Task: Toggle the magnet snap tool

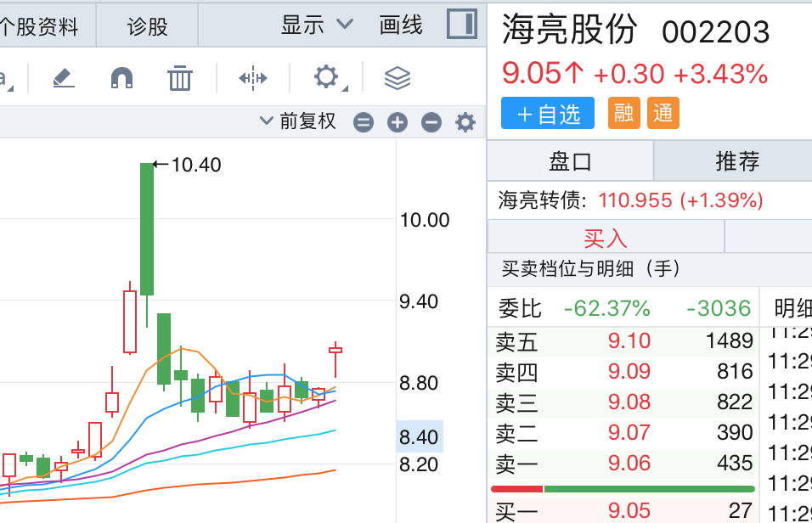Action: coord(121,78)
